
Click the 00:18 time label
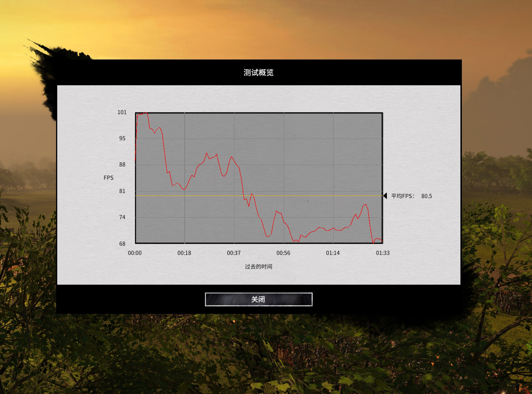point(184,253)
